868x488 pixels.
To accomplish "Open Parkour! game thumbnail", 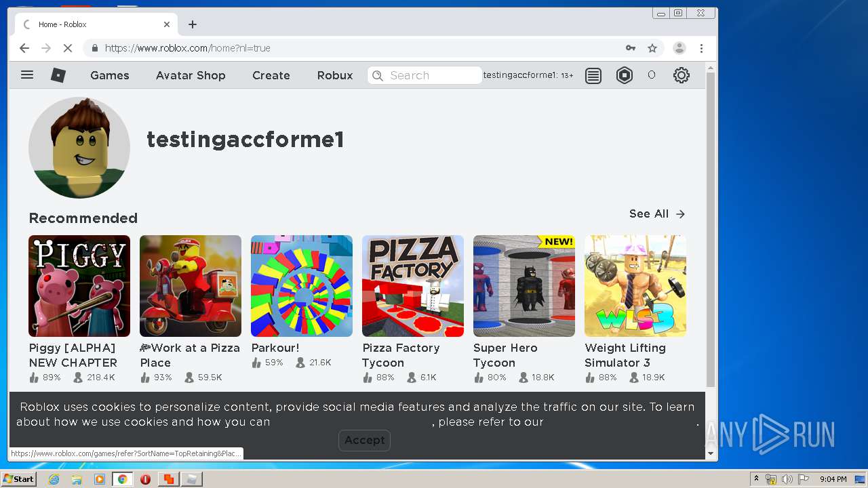I will (302, 286).
